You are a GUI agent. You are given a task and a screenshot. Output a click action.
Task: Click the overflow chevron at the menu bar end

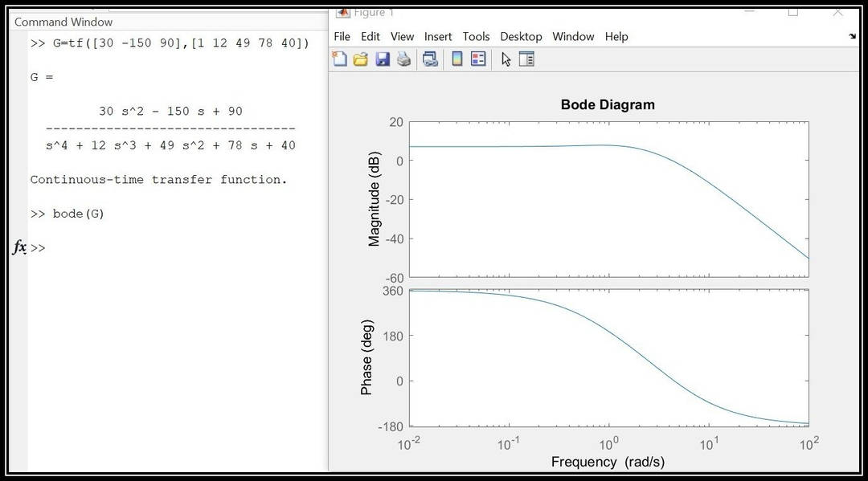point(850,36)
